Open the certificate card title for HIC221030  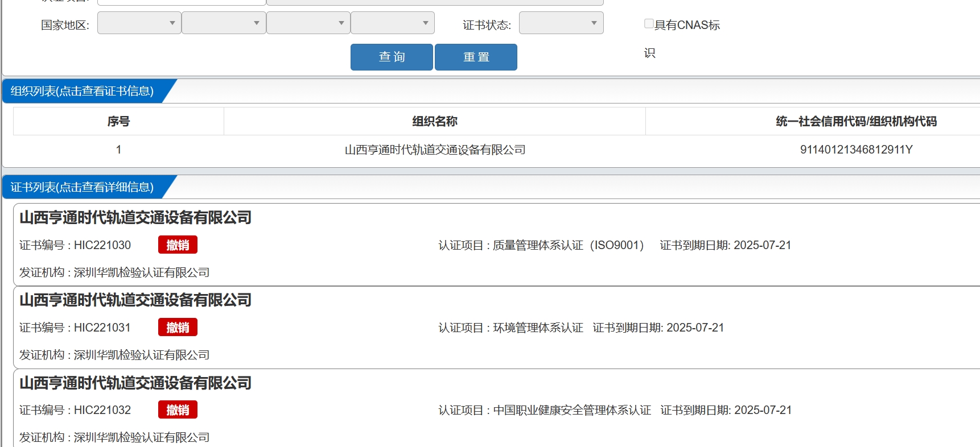pyautogui.click(x=135, y=218)
